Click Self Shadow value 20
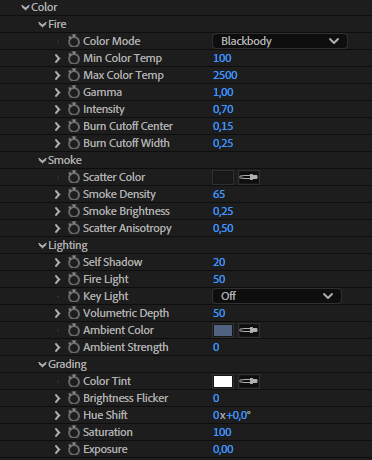Viewport: 372px width, 460px height. (219, 262)
